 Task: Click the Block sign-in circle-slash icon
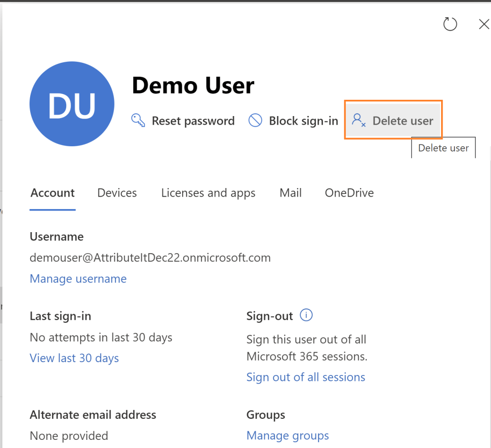(x=255, y=120)
